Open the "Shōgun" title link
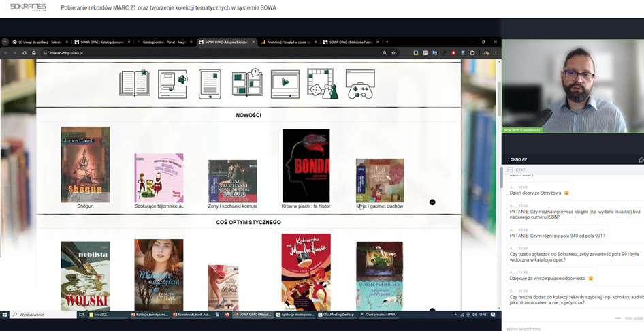 (x=85, y=206)
